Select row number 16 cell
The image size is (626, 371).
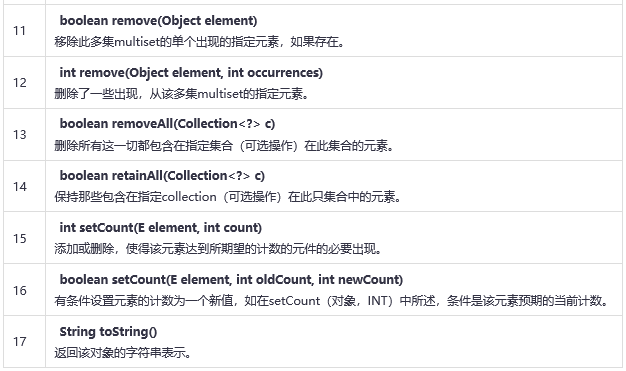[24, 290]
